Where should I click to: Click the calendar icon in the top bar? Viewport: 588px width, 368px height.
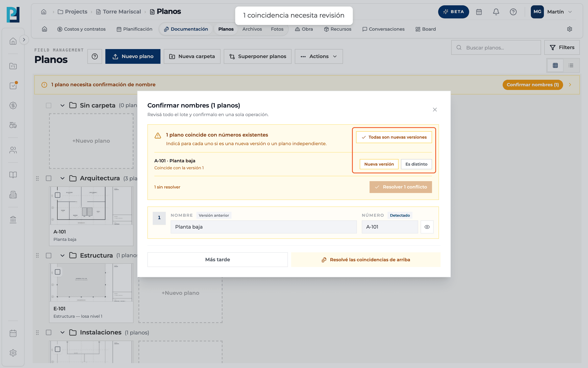(x=479, y=12)
